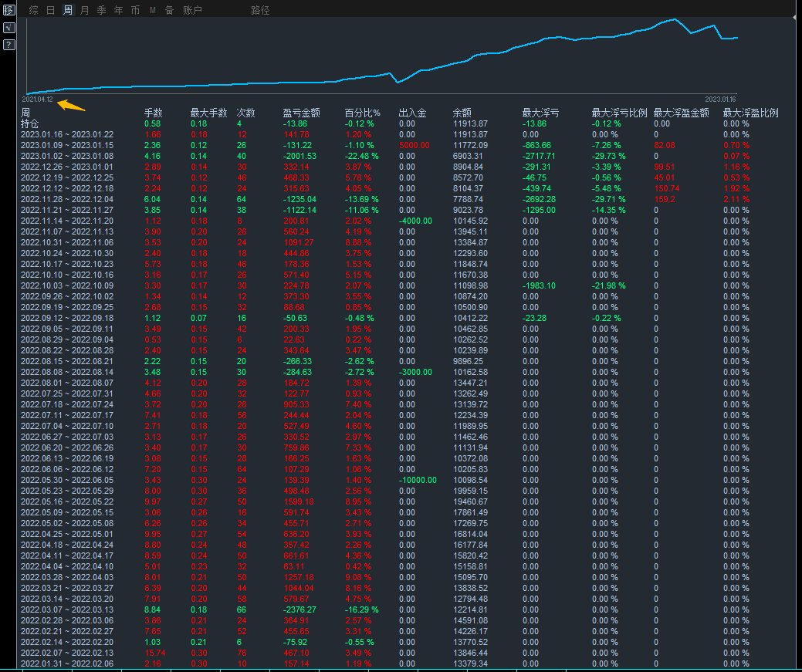The height and width of the screenshot is (672, 802).
Task: Click the 最大浮亏 column header
Action: point(540,113)
